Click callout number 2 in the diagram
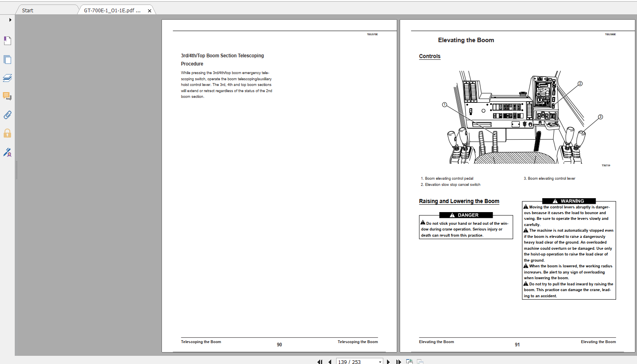The height and width of the screenshot is (364, 637). point(580,84)
